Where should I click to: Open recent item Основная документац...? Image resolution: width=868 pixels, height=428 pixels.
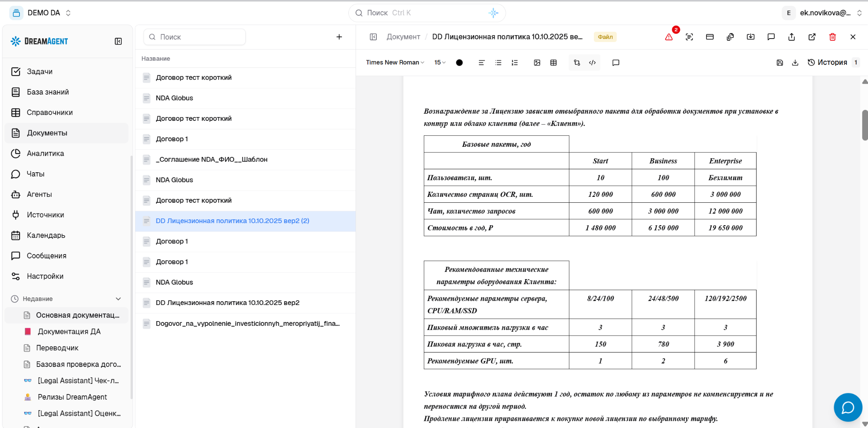coord(67,315)
